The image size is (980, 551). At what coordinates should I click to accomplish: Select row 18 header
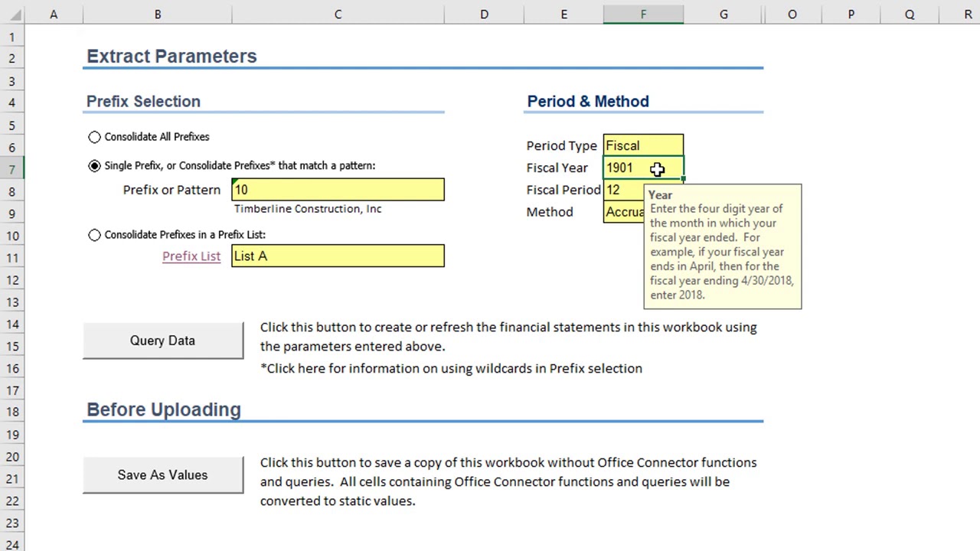click(12, 412)
